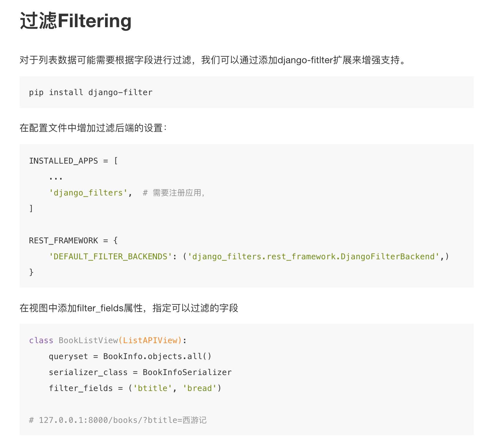Click the intro paragraph mentioning django-fitlter

click(213, 60)
